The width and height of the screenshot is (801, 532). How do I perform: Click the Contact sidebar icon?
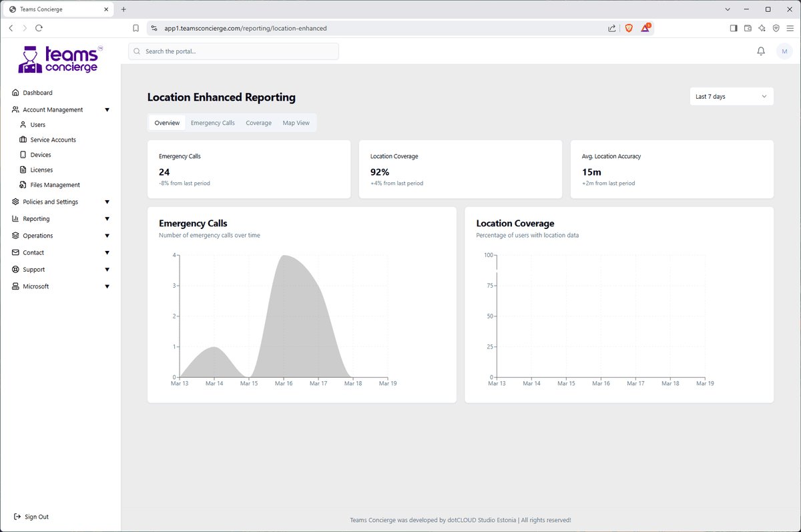pyautogui.click(x=15, y=252)
